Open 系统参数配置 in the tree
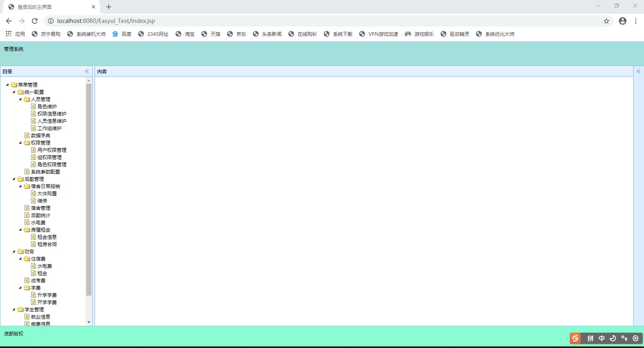 [46, 172]
